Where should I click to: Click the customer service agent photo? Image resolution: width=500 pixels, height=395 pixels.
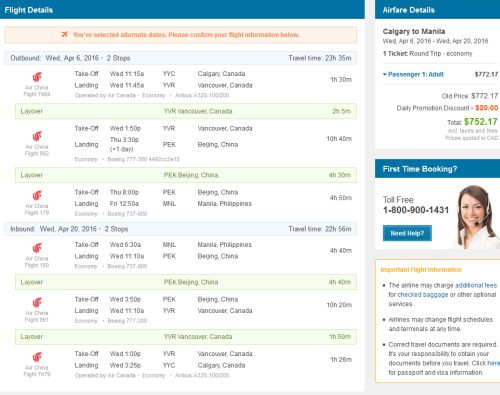(477, 217)
